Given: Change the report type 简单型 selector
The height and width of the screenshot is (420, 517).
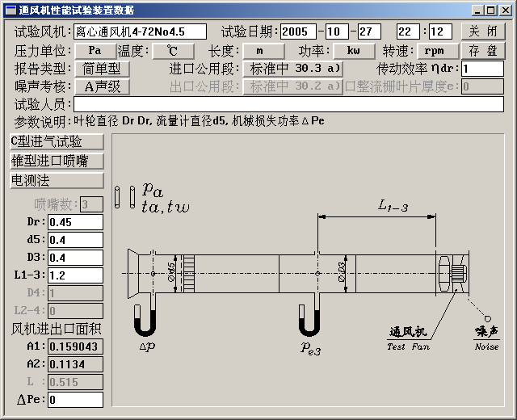Looking at the screenshot, I should pos(102,69).
